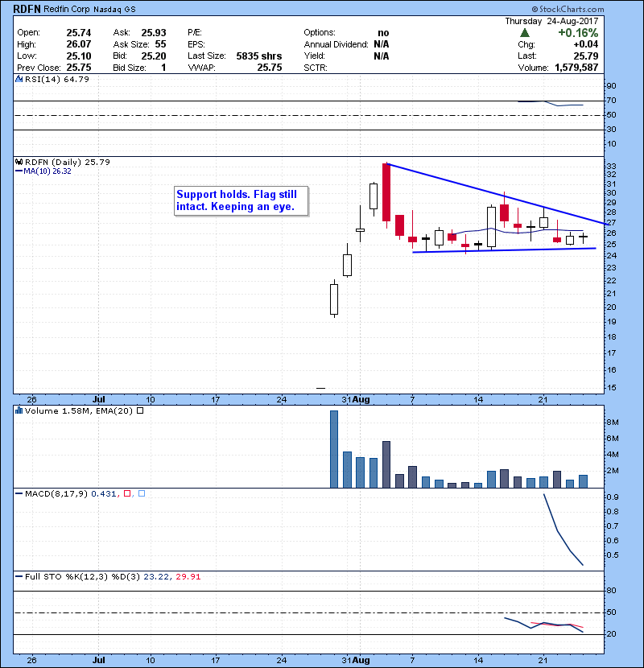Screen dimensions: 644x668
Task: Click the VWAP value 25.75
Action: point(270,68)
